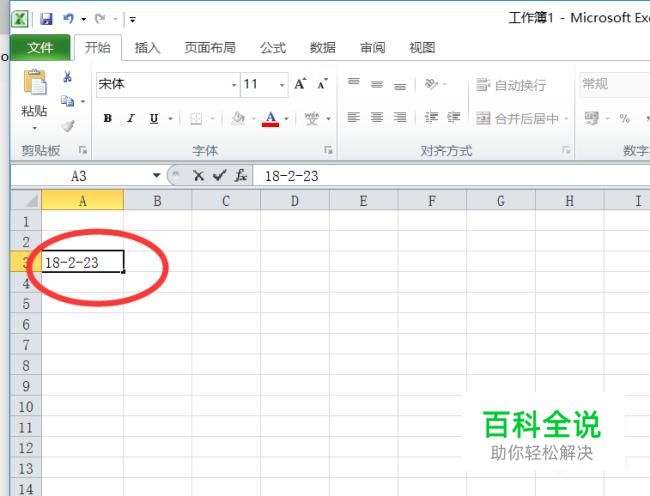Viewport: 650px width, 496px height.
Task: Open the font size 11 dropdown
Action: pos(282,85)
